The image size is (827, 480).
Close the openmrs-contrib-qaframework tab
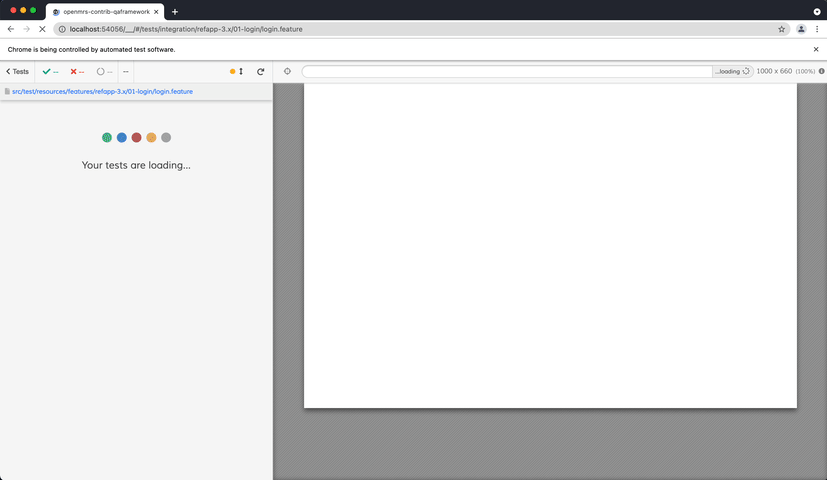pyautogui.click(x=156, y=12)
